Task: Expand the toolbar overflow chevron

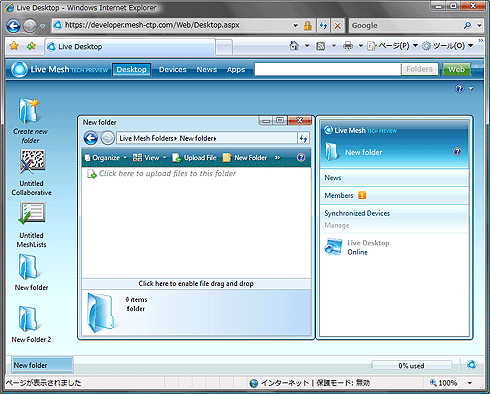Action: 277,158
